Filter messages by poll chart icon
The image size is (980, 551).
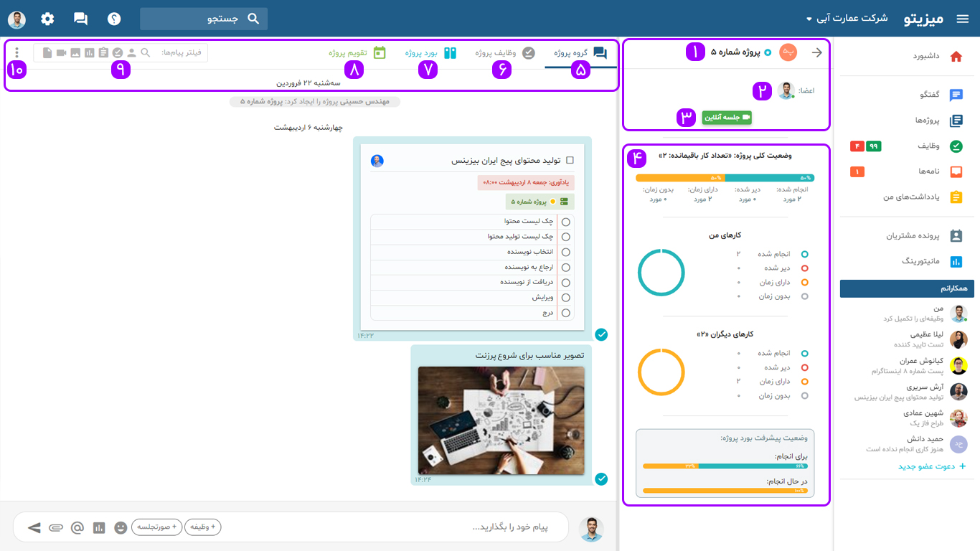(90, 52)
